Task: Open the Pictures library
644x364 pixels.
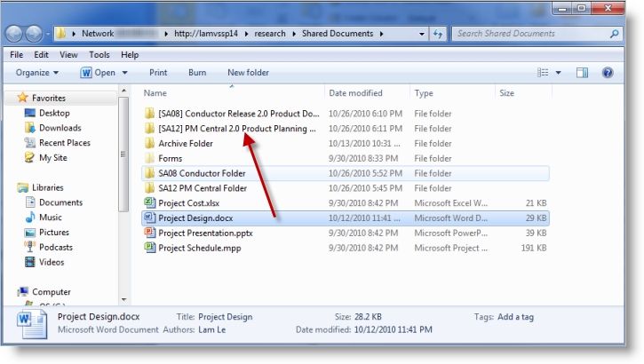Action: click(x=54, y=233)
